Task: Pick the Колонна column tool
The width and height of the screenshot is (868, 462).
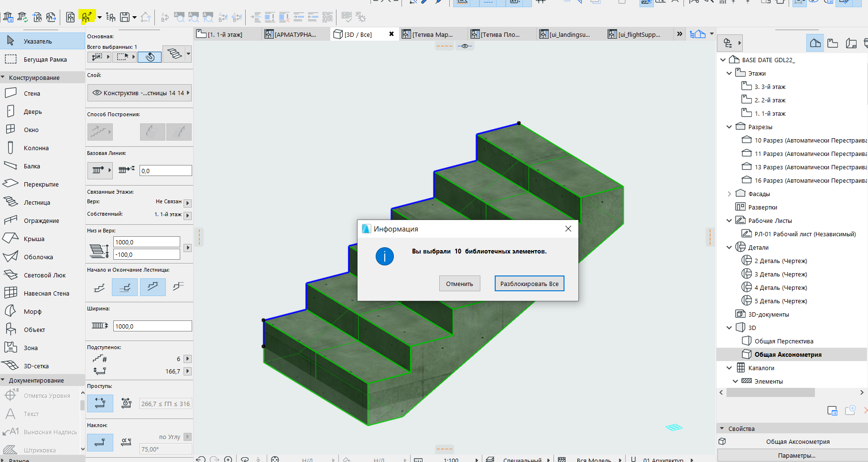Action: tap(43, 148)
